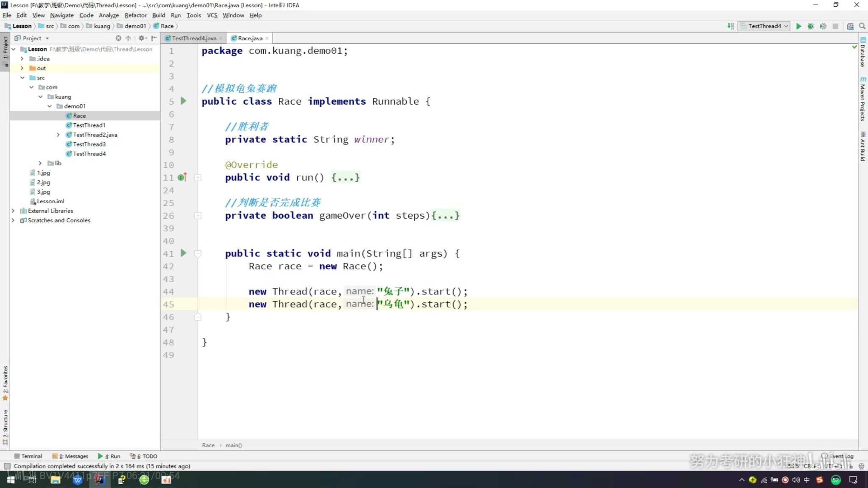Open Maven Projects side tool window
This screenshot has width=868, height=488.
[863, 99]
